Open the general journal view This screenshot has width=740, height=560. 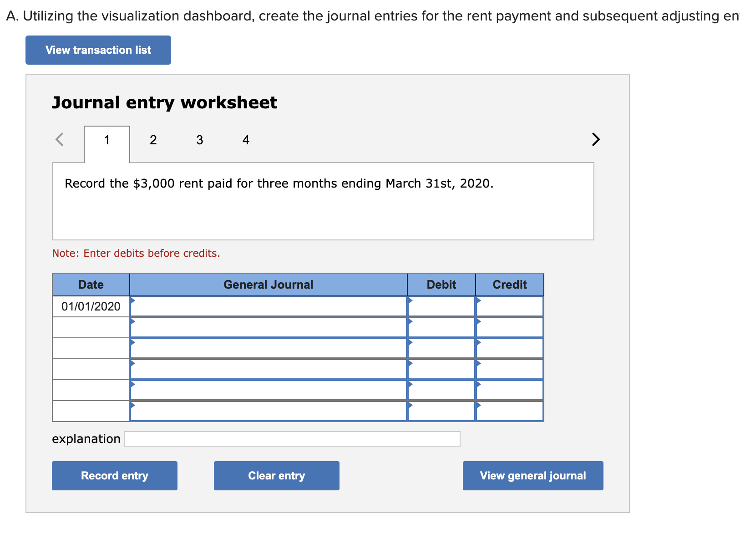532,475
